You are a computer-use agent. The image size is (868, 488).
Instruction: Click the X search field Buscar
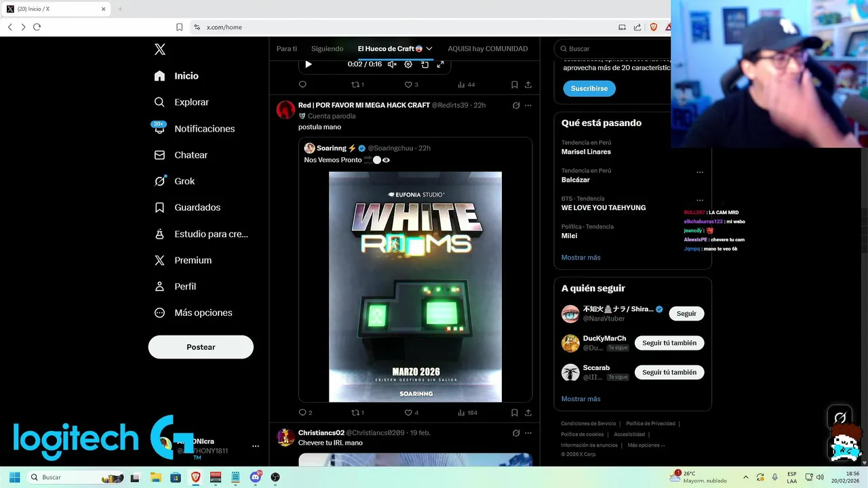[614, 49]
